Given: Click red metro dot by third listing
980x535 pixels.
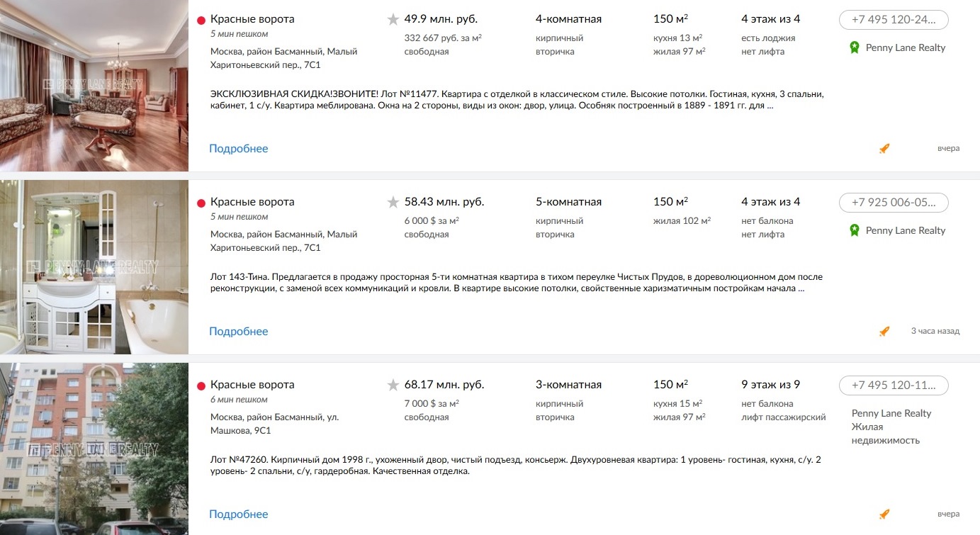Looking at the screenshot, I should tap(201, 386).
